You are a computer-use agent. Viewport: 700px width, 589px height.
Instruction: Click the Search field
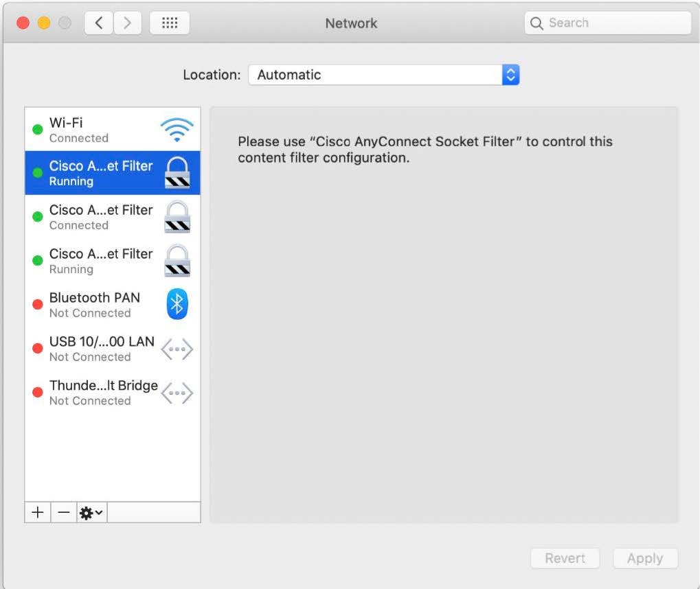pyautogui.click(x=608, y=23)
